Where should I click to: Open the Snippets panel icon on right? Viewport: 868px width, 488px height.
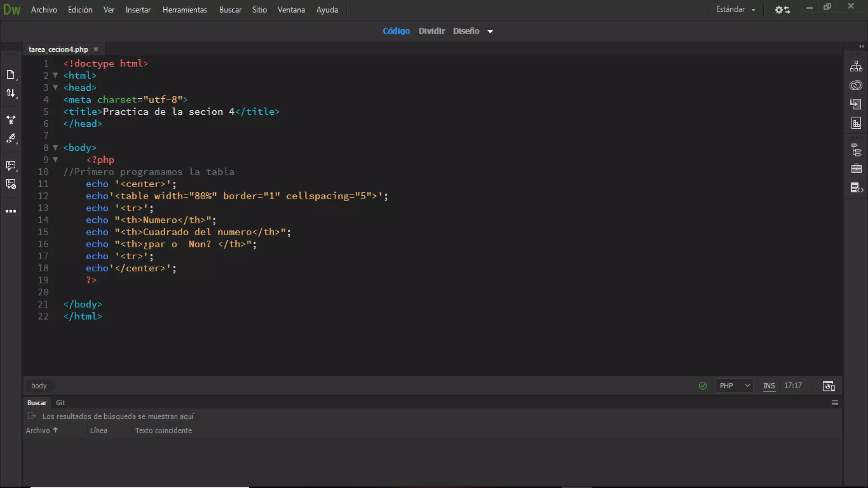pos(856,188)
